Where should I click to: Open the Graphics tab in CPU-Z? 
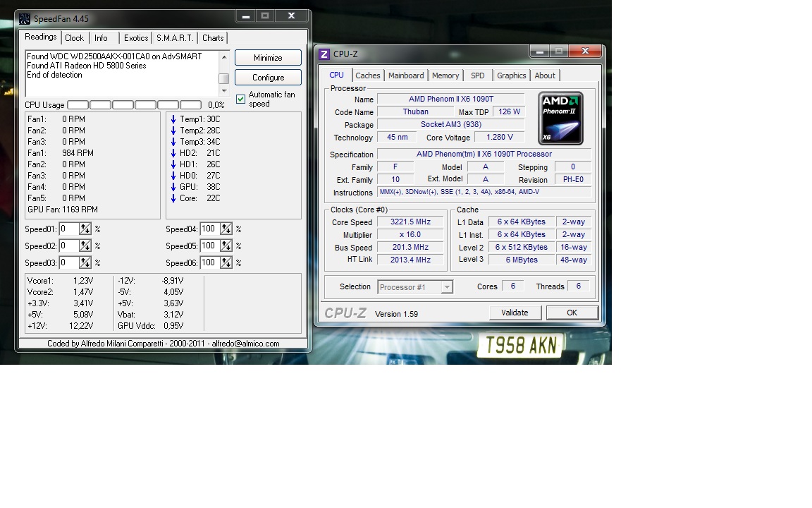(512, 75)
